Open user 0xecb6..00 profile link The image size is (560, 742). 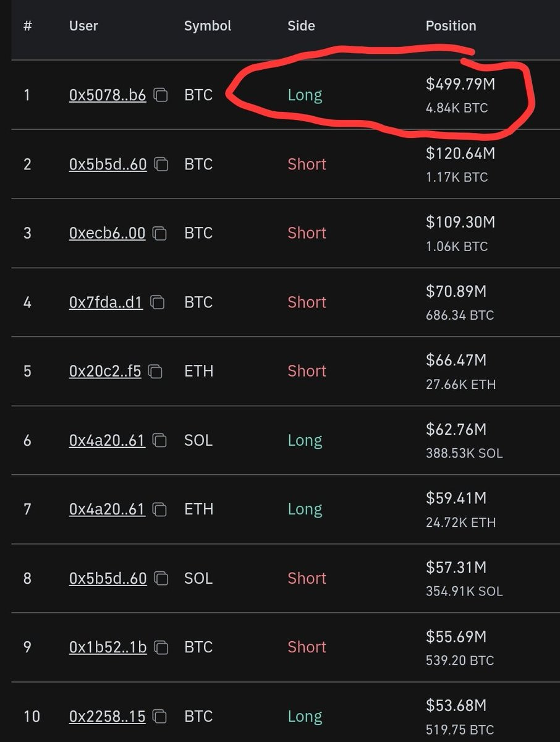click(x=108, y=233)
